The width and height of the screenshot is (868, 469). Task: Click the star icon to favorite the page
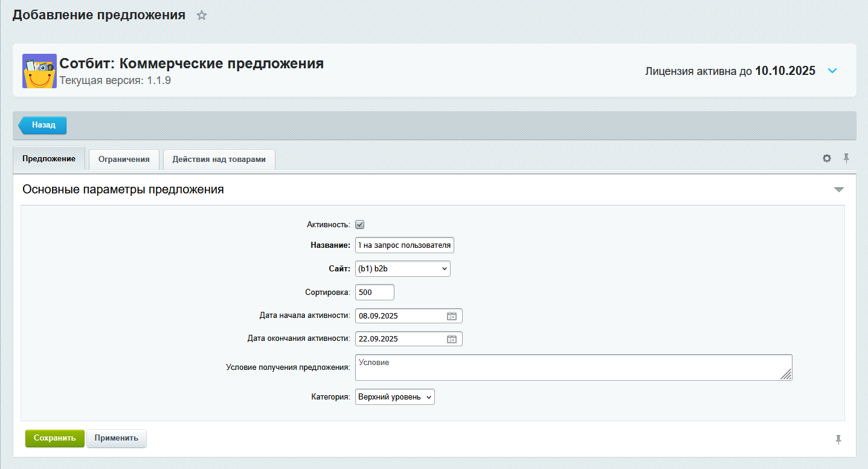202,15
